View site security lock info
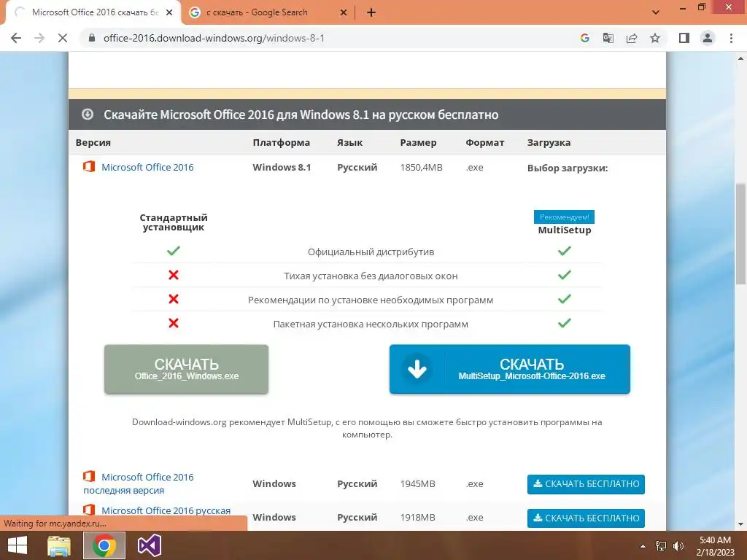 click(92, 38)
